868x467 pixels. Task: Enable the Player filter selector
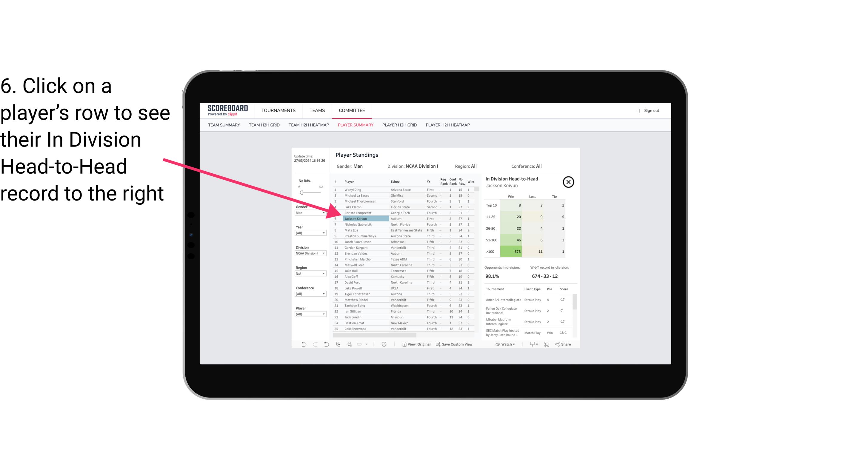click(309, 314)
